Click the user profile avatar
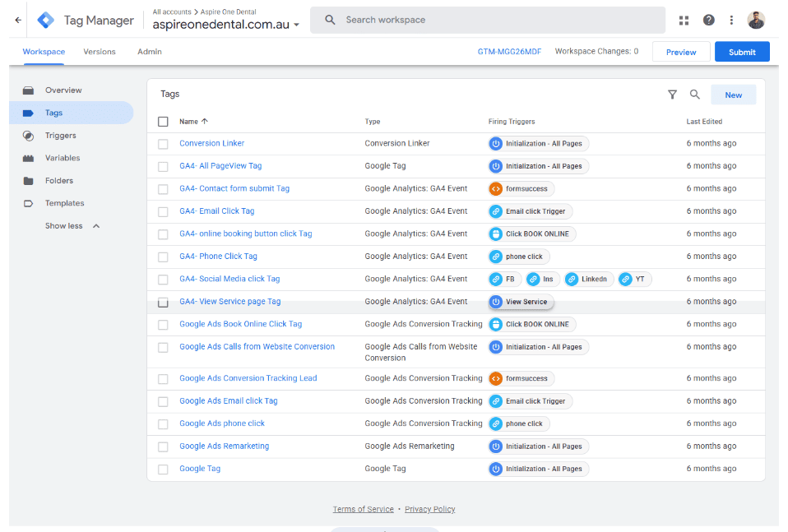Viewport: 788px width, 532px height. (756, 20)
